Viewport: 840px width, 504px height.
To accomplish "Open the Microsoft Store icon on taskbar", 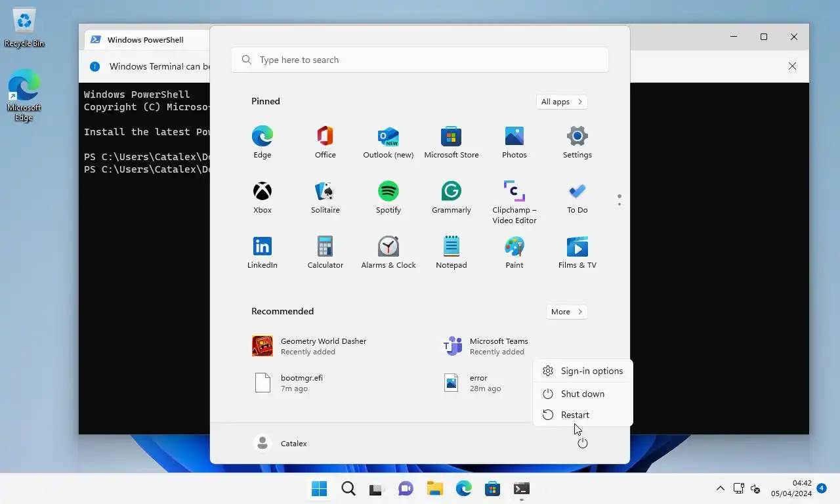I will pyautogui.click(x=493, y=489).
